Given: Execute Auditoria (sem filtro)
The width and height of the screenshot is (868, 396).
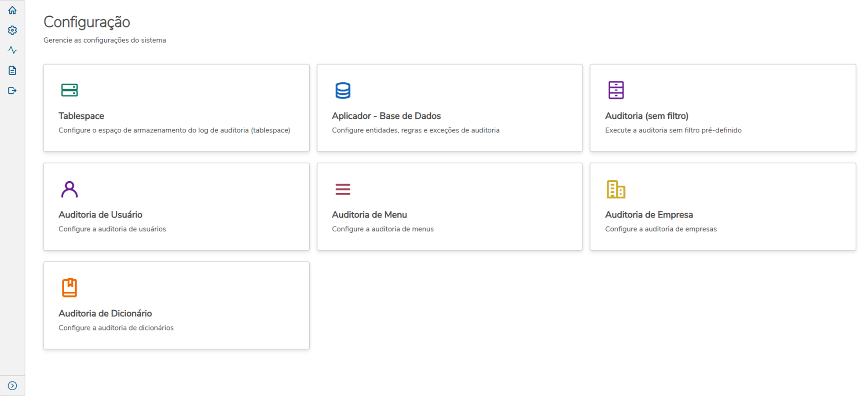Looking at the screenshot, I should point(722,108).
